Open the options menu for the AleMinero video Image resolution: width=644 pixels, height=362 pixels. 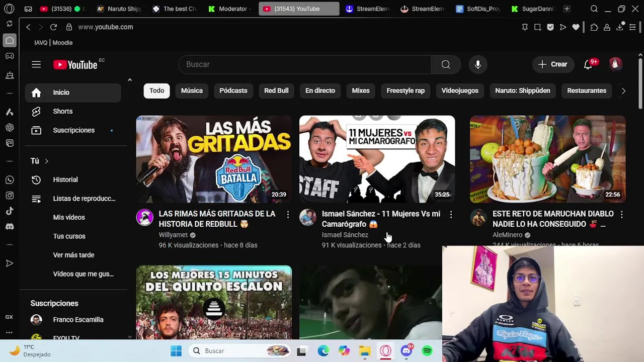click(622, 215)
